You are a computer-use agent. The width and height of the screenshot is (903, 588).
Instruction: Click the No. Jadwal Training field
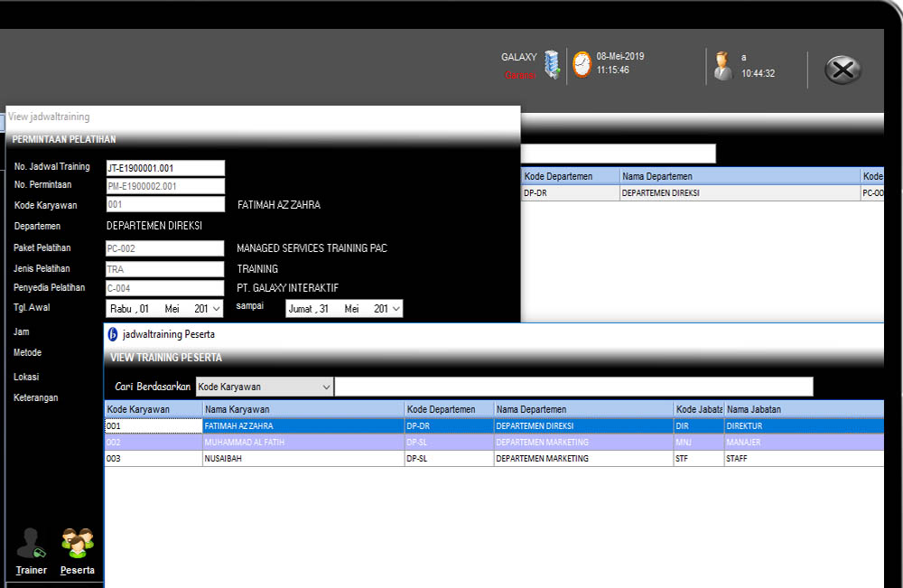164,167
